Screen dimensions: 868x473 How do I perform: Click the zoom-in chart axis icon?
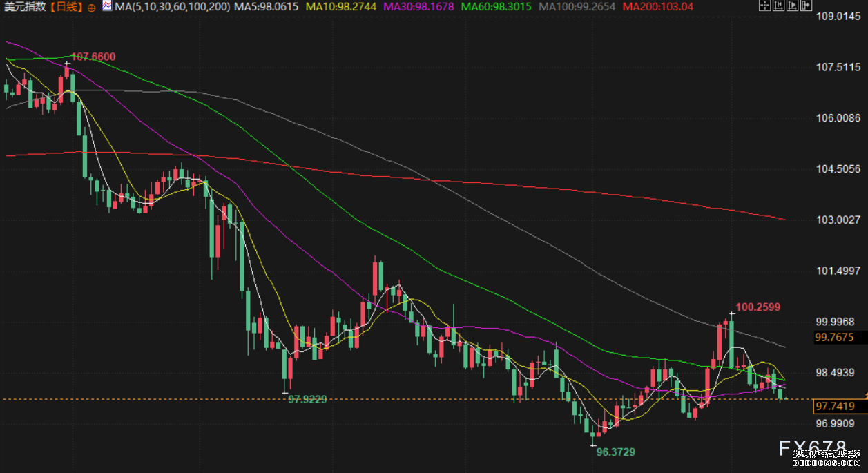[793, 6]
